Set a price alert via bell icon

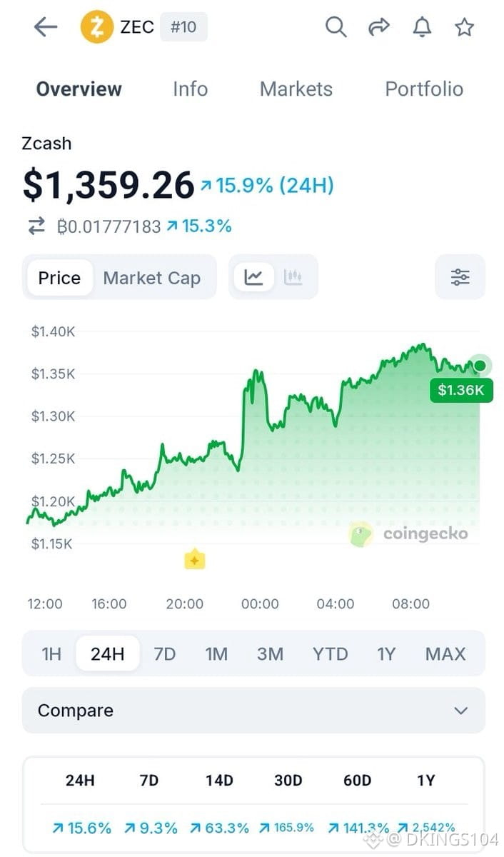[422, 27]
